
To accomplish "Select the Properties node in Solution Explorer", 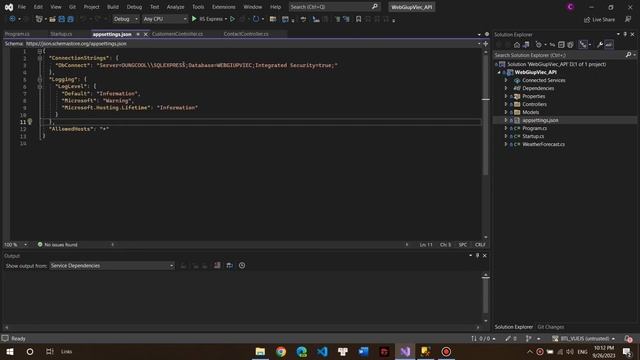I will [x=533, y=96].
